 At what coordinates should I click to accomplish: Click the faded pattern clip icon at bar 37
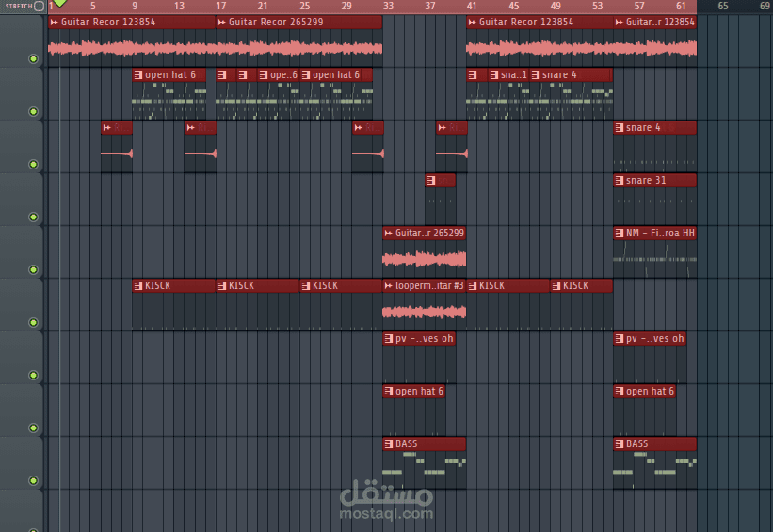click(431, 181)
